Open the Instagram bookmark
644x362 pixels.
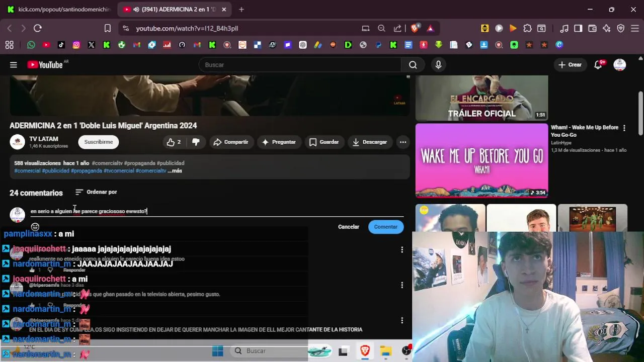pos(76,45)
